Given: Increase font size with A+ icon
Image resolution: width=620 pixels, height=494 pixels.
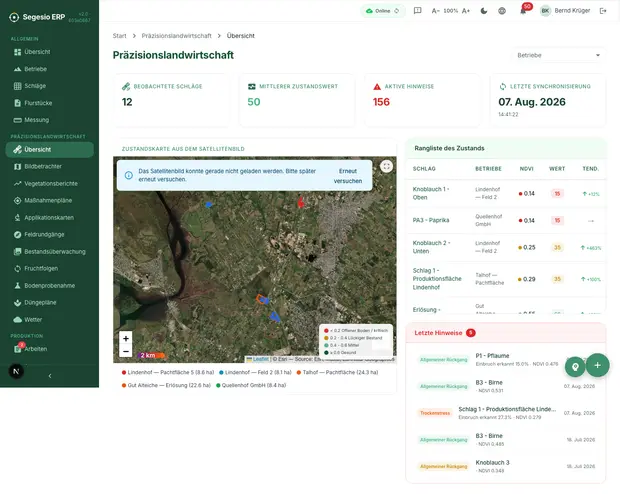Looking at the screenshot, I should point(466,11).
